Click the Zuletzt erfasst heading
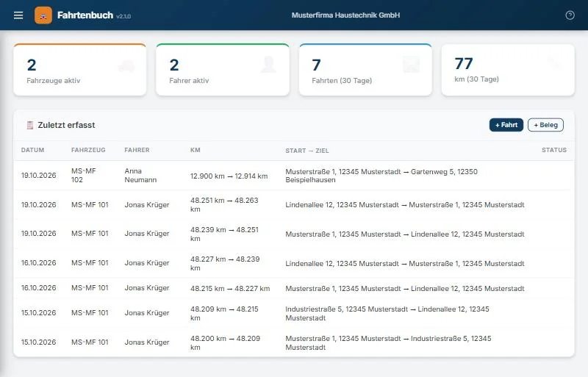This screenshot has height=377, width=588. point(66,125)
